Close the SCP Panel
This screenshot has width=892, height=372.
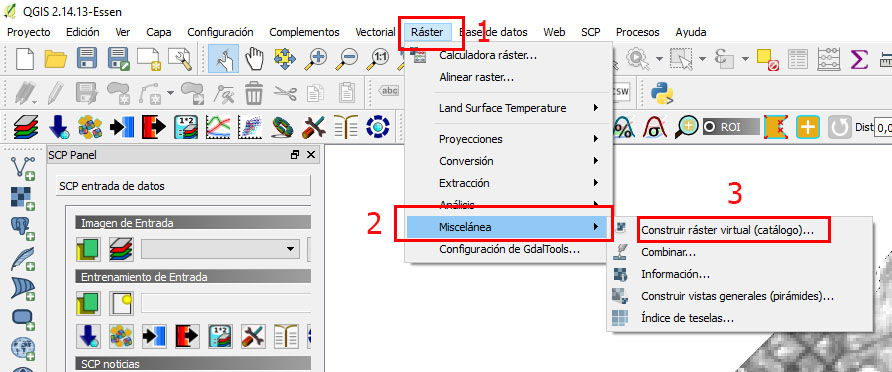click(x=311, y=155)
